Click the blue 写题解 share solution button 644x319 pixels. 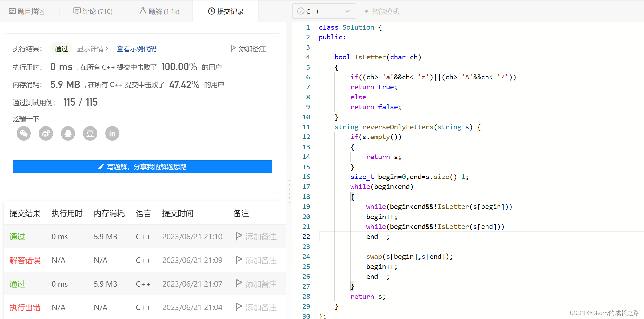pyautogui.click(x=142, y=167)
